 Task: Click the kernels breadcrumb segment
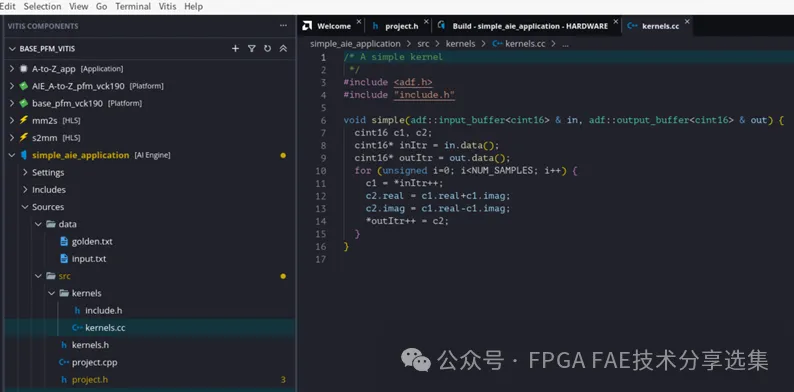(460, 44)
